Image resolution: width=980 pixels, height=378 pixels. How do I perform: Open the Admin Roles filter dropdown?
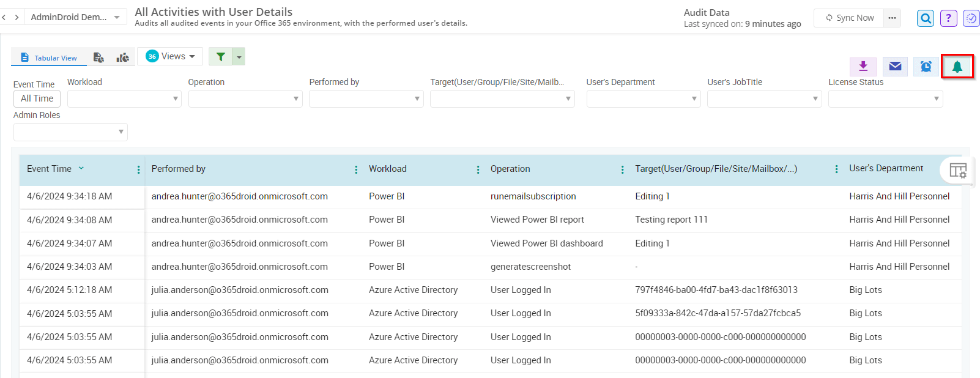tap(70, 132)
